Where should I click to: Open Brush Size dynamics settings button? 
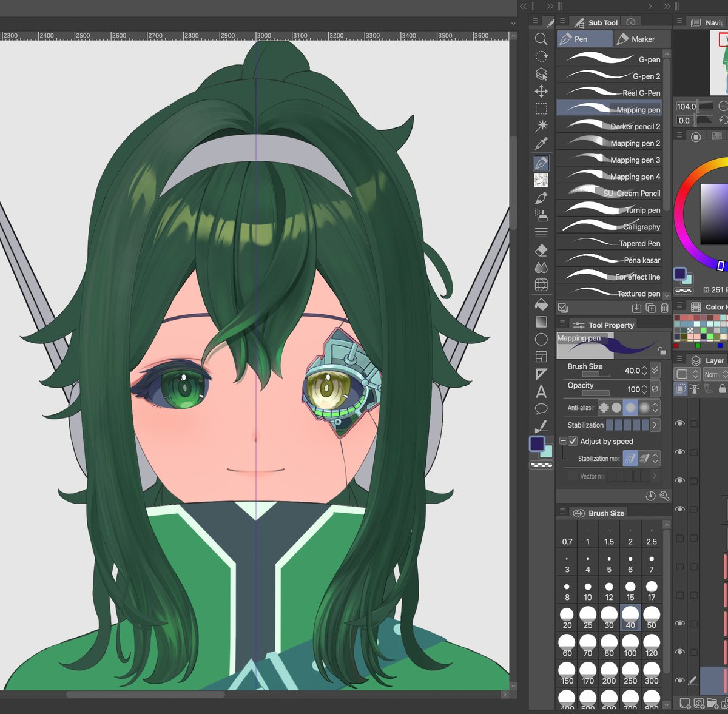pyautogui.click(x=655, y=370)
